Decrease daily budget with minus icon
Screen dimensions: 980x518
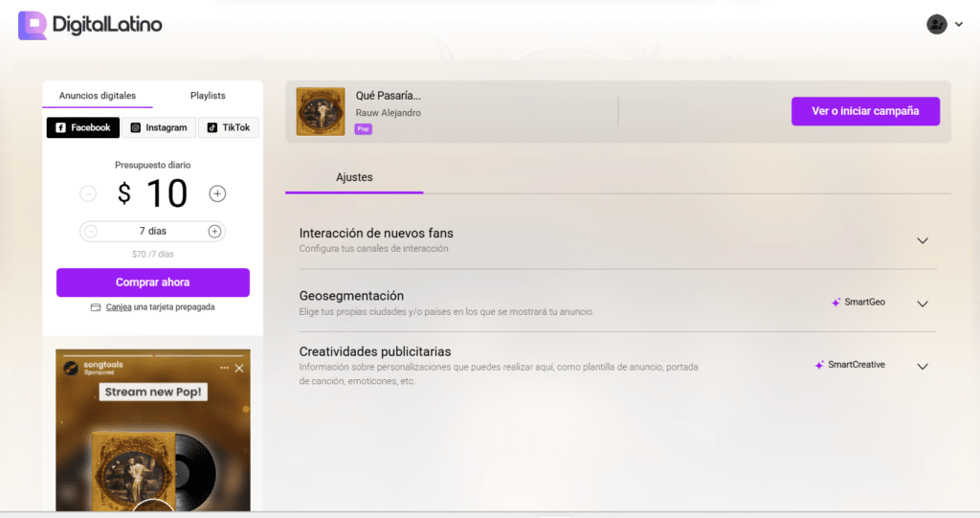tap(88, 194)
